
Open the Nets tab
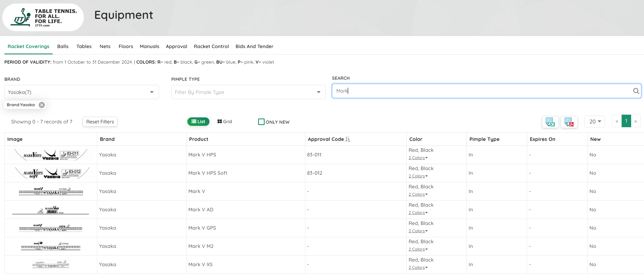[x=105, y=46]
